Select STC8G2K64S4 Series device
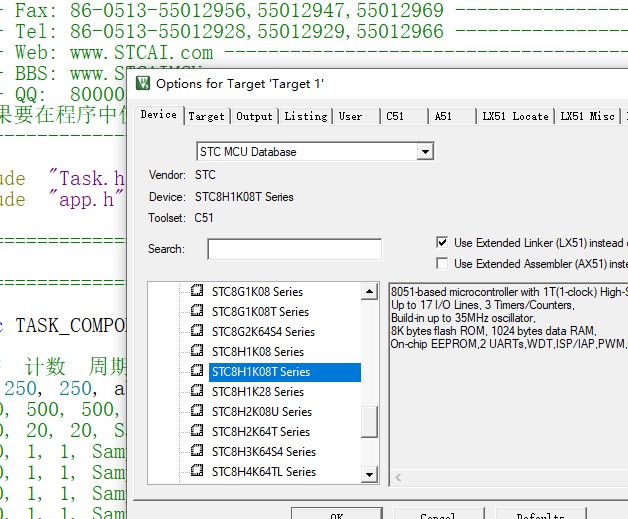This screenshot has width=628, height=519. (263, 332)
